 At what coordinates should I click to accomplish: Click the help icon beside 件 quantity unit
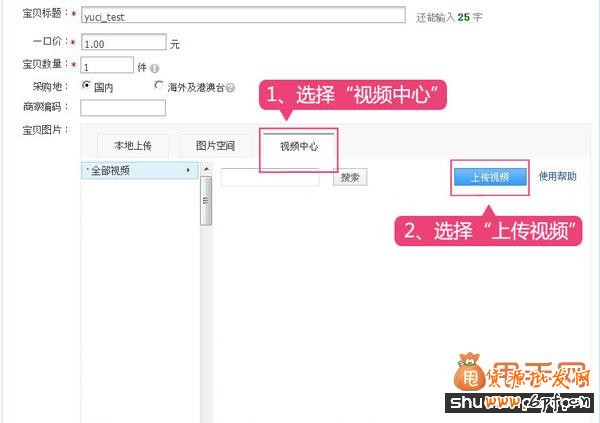click(155, 68)
